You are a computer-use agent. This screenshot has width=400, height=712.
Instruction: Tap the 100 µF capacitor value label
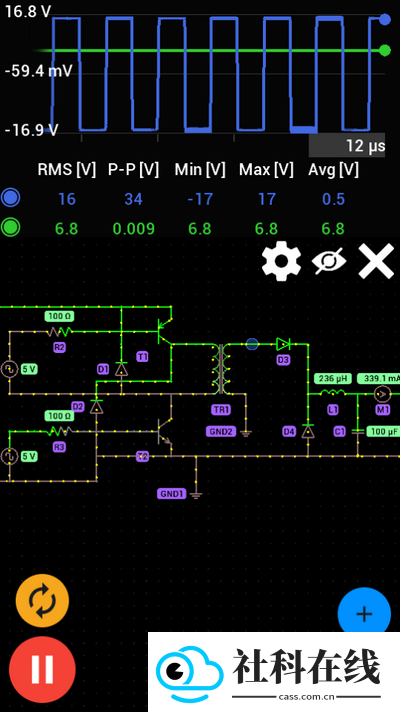(x=383, y=431)
